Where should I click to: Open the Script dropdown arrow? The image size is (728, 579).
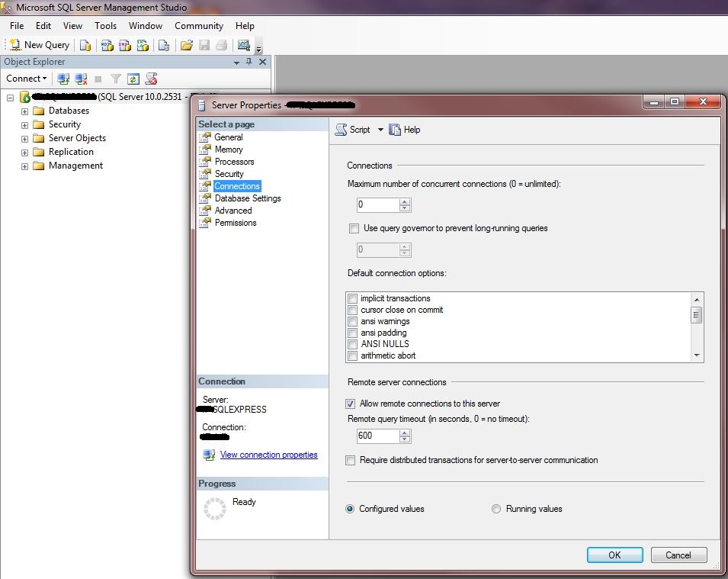click(380, 130)
